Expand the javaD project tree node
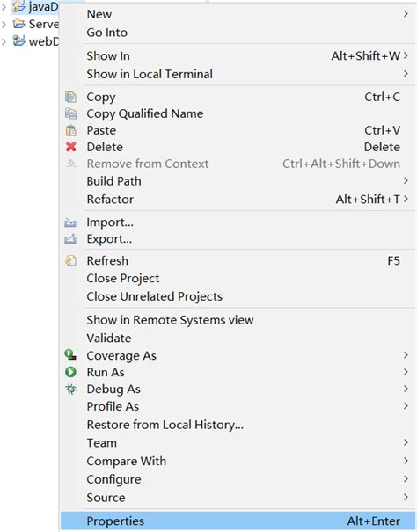Screen dimensions: 417x532 point(4,7)
